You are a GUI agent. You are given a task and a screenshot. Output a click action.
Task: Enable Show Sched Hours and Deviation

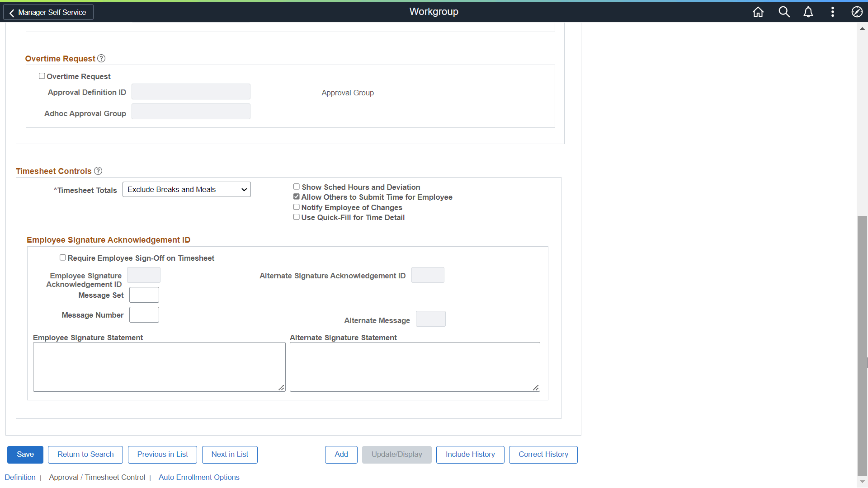pyautogui.click(x=297, y=186)
